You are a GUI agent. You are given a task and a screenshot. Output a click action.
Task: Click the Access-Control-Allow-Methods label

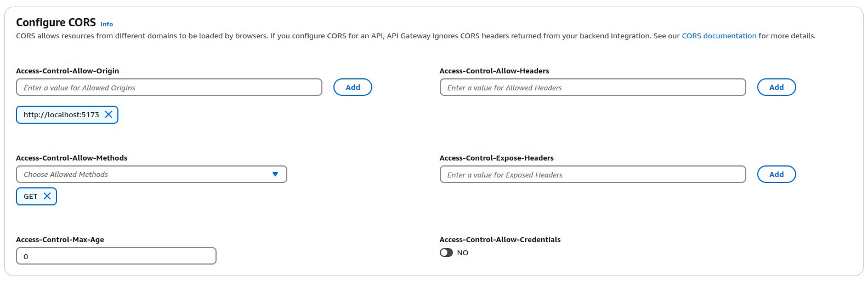[x=72, y=158]
